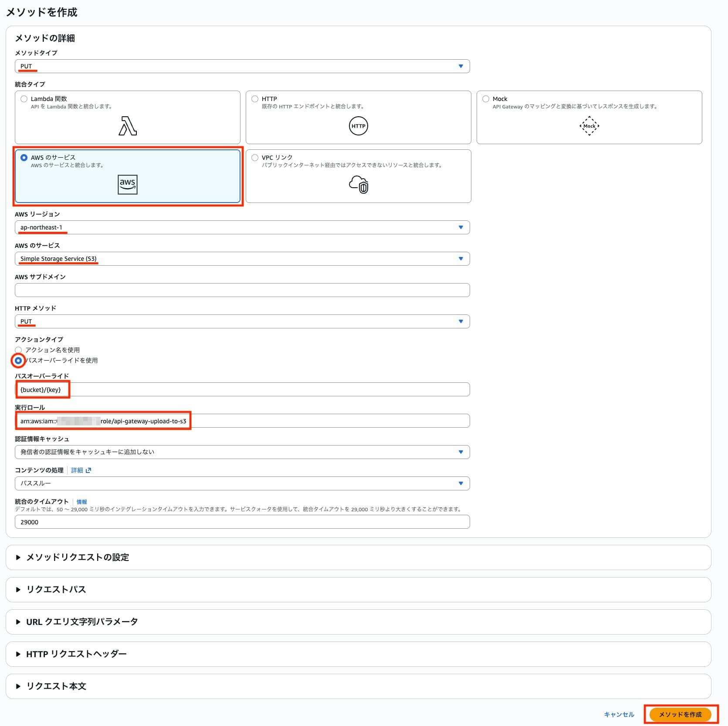Select the アクション名を使用 radio button
This screenshot has width=728, height=726.
19,350
